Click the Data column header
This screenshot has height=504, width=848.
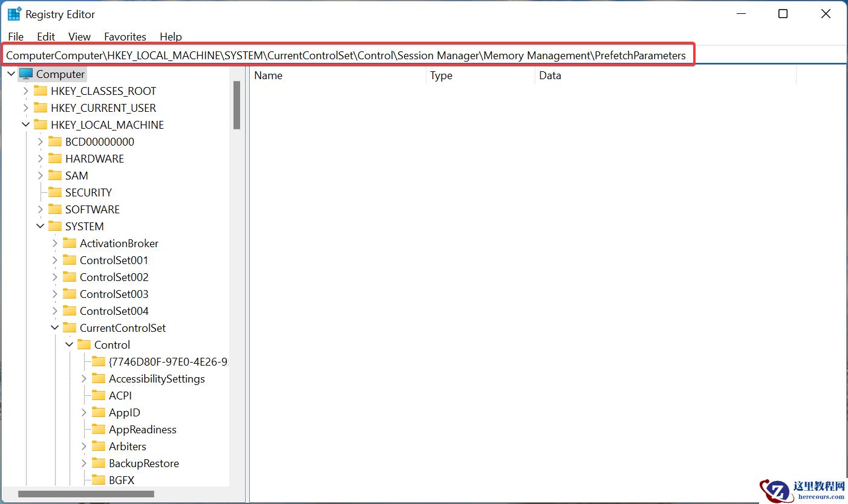666,76
